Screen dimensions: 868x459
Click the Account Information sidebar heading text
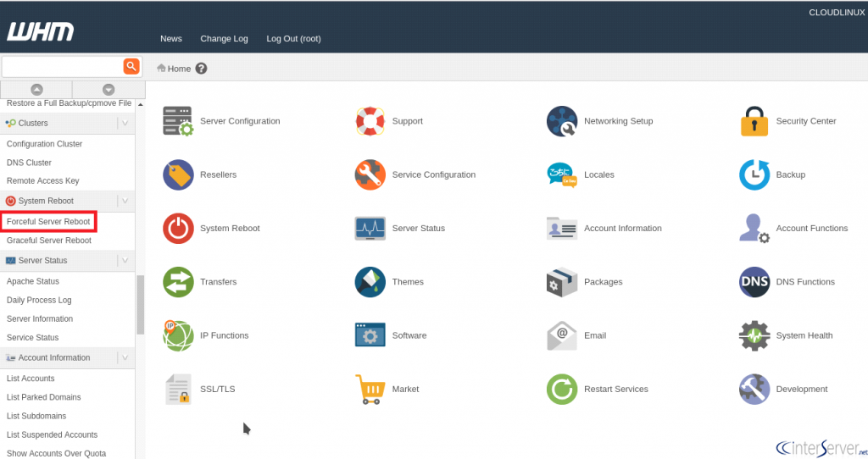[x=54, y=357]
